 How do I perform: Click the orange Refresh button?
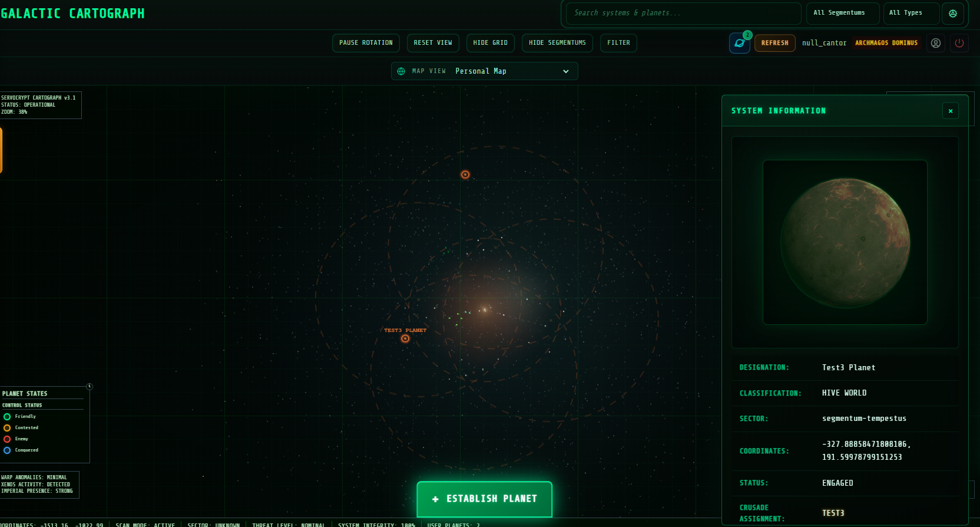pyautogui.click(x=774, y=43)
